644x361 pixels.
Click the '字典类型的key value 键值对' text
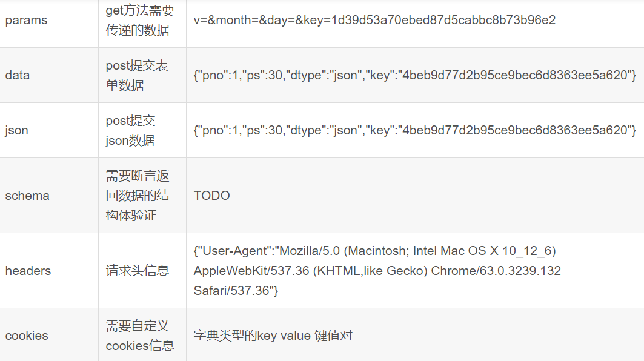[x=273, y=336]
